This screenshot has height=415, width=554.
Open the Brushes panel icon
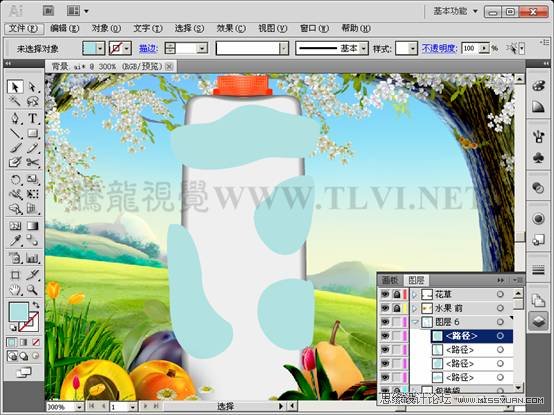[x=538, y=136]
